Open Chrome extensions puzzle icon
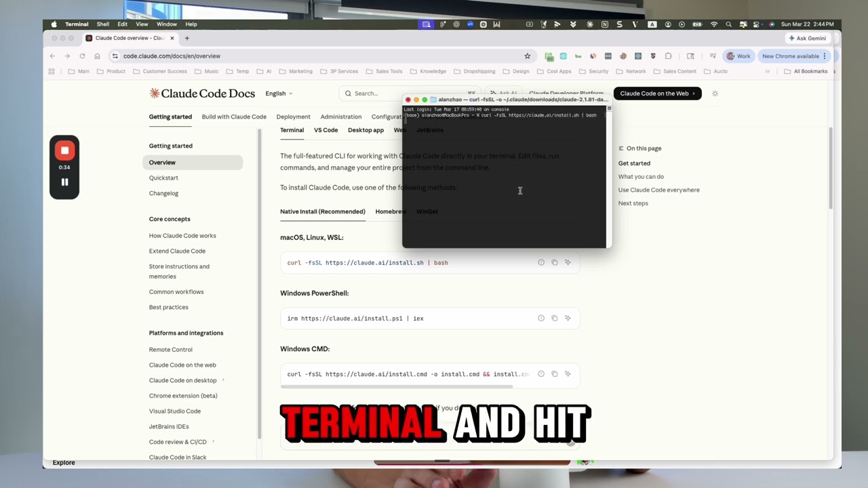This screenshot has width=868, height=488. (x=669, y=56)
